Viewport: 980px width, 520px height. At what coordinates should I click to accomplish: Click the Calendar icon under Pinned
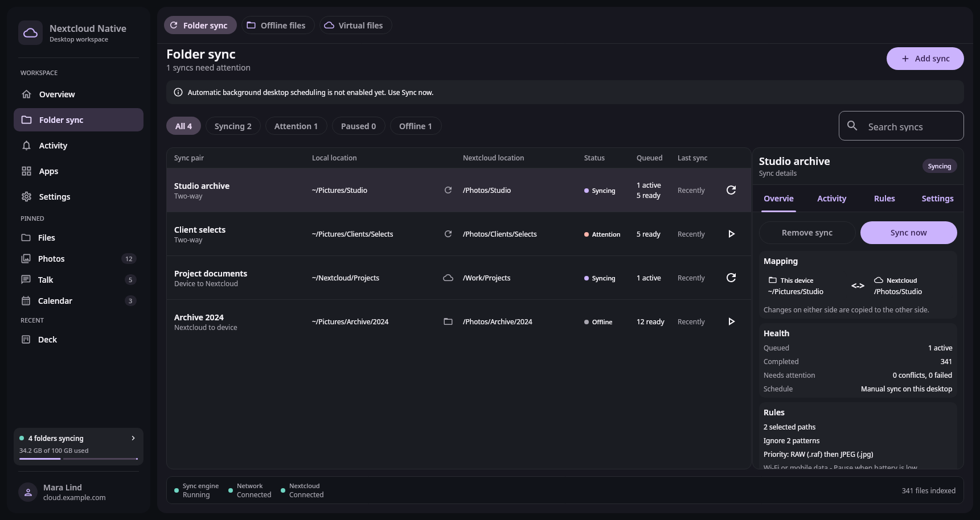26,301
